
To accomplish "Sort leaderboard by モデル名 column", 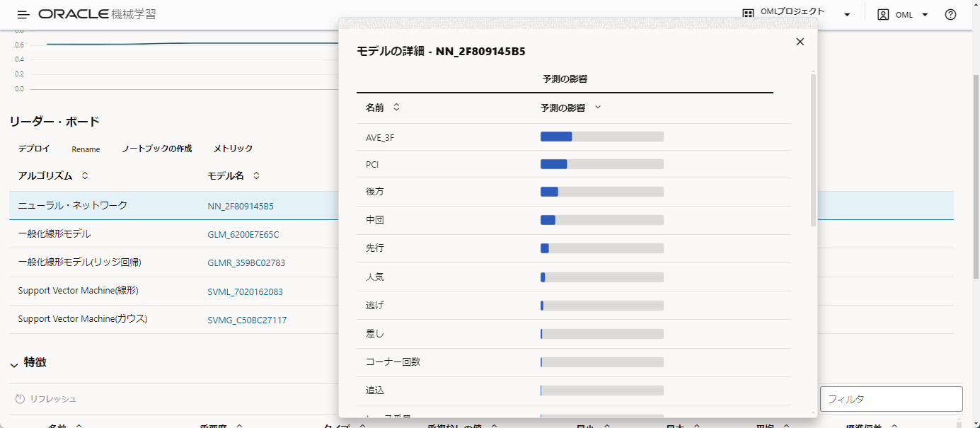I will point(256,175).
